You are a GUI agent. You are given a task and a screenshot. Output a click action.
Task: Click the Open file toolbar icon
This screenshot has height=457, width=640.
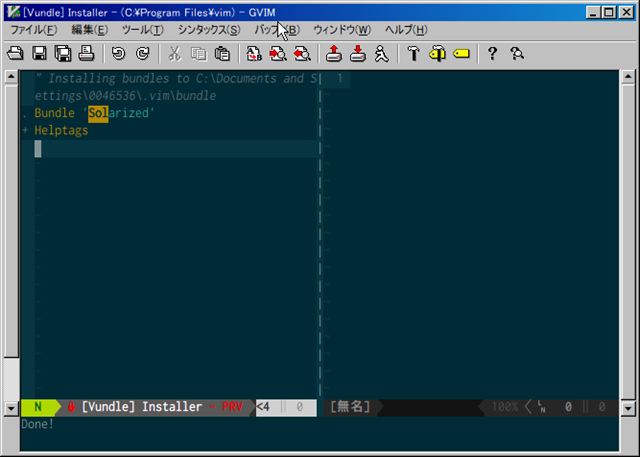click(15, 53)
